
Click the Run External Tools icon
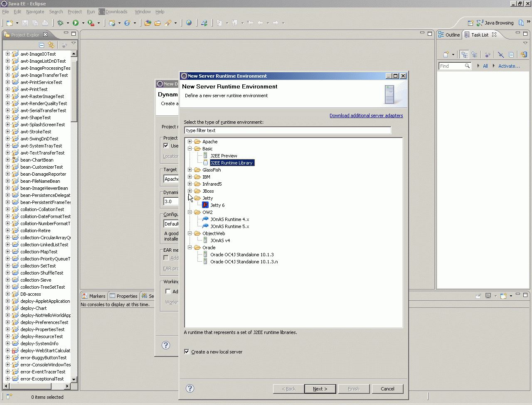[91, 23]
